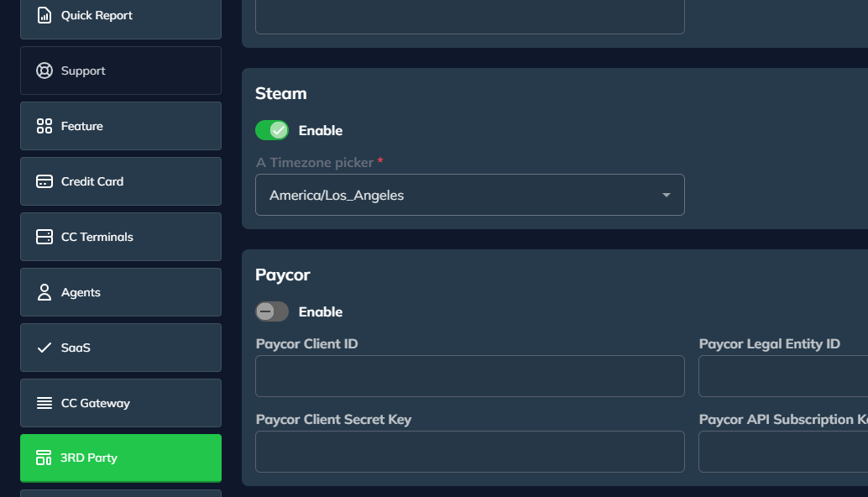Click the Quick Report chart icon

point(44,15)
